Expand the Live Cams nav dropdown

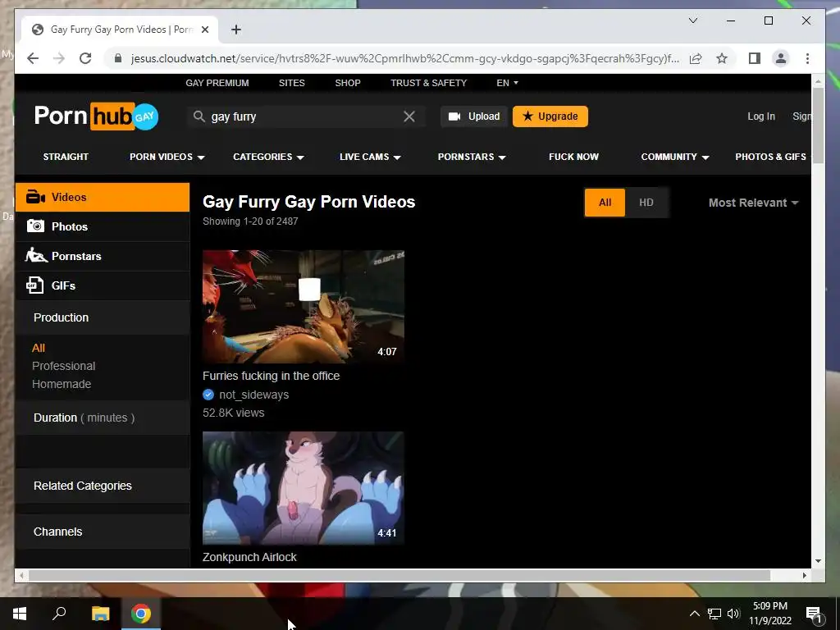[x=370, y=157]
